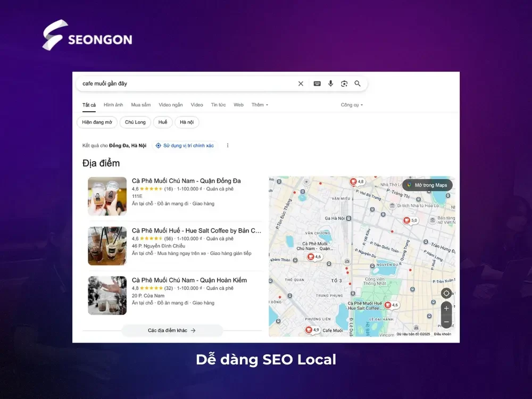The image size is (532, 399).
Task: Switch to the Hình ảnh tab
Action: (113, 105)
